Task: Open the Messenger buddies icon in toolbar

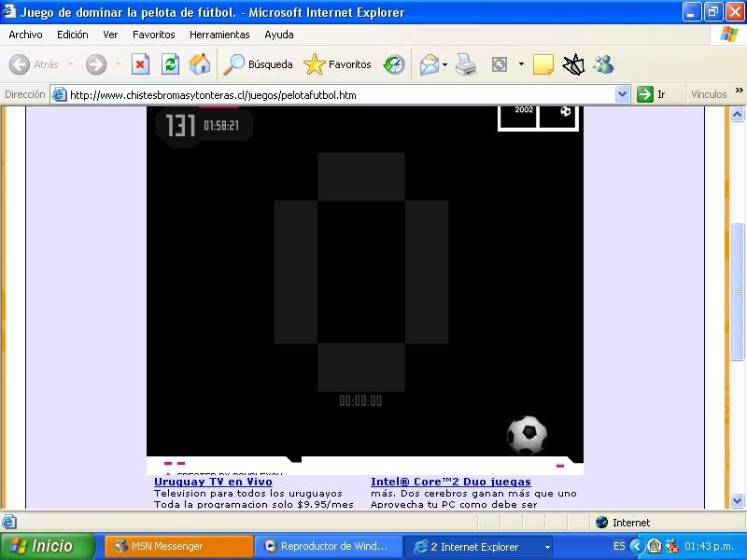Action: tap(603, 64)
